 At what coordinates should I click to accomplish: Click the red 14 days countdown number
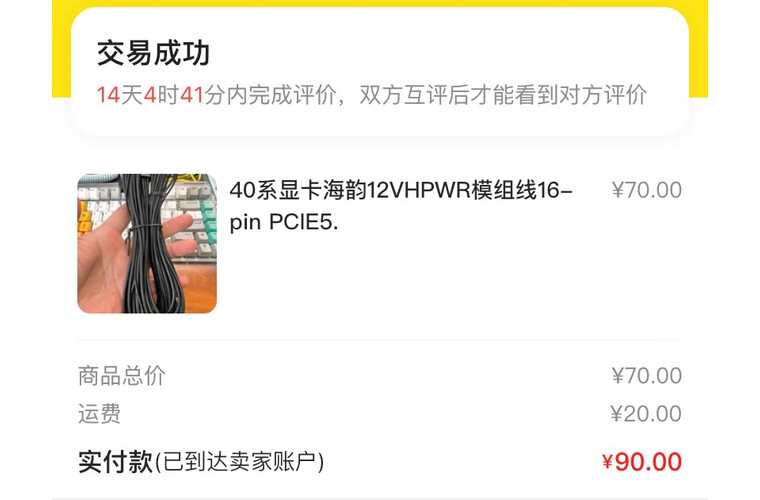click(x=108, y=95)
